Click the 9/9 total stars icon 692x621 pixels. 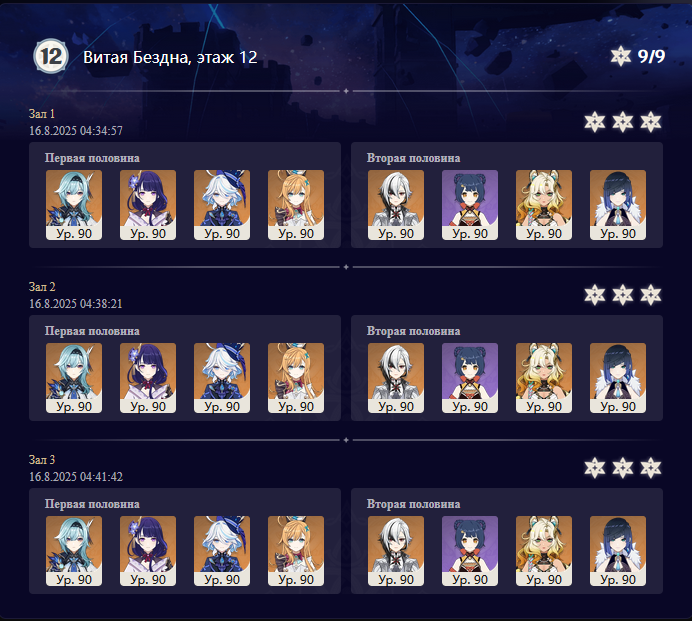[621, 56]
